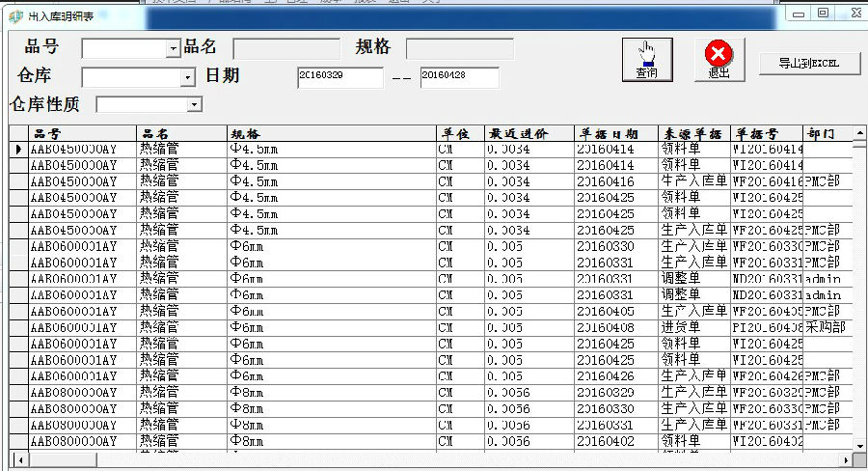Select the 进货单 row cell

pyautogui.click(x=693, y=327)
